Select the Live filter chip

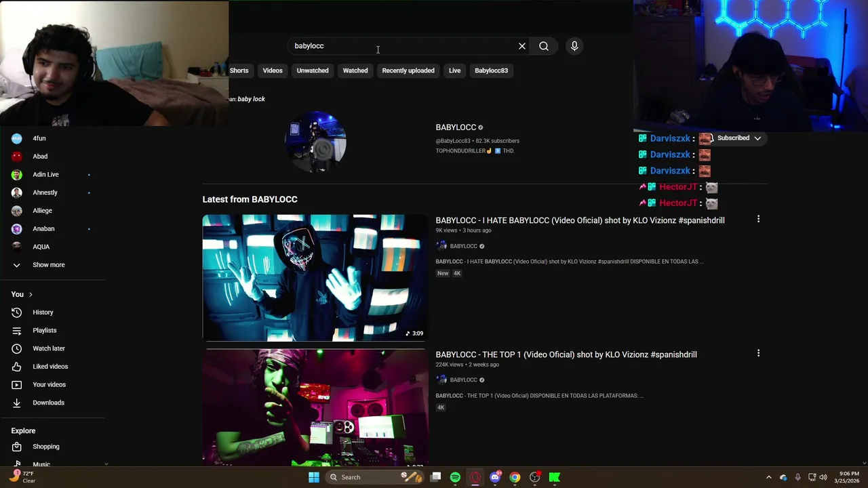(454, 70)
